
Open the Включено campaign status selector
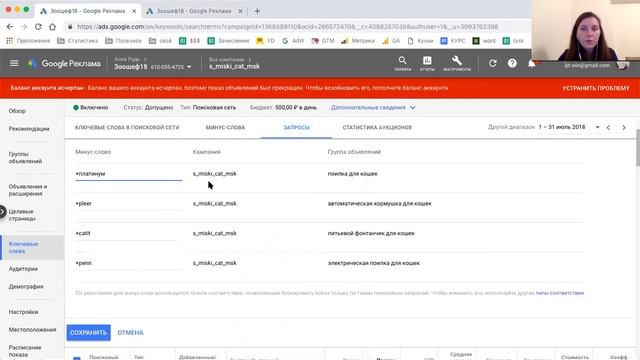coord(91,107)
